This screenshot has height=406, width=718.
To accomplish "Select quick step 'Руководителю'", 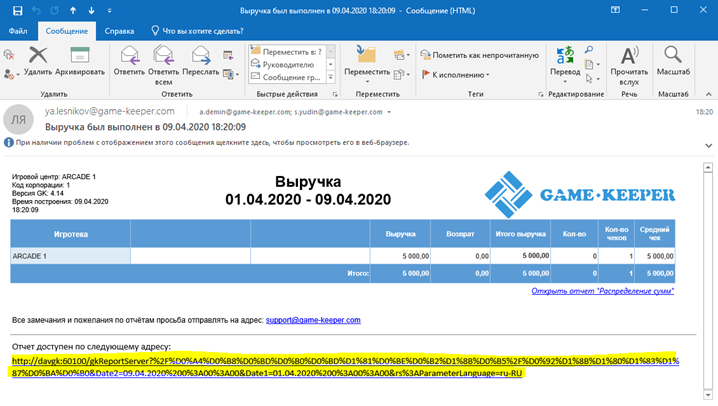I will pos(287,65).
